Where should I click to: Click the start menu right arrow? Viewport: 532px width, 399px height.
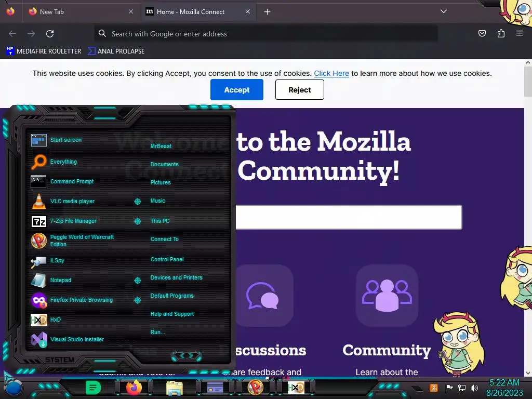point(191,356)
